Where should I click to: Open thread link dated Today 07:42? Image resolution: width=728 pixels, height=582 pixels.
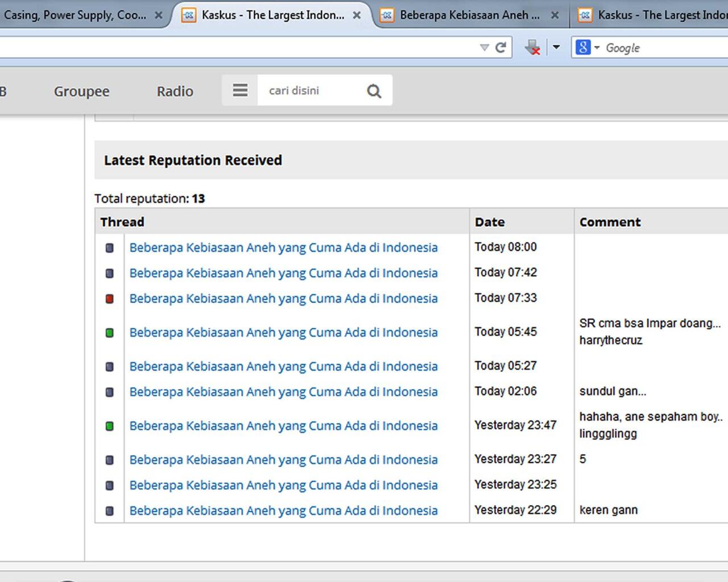[283, 273]
